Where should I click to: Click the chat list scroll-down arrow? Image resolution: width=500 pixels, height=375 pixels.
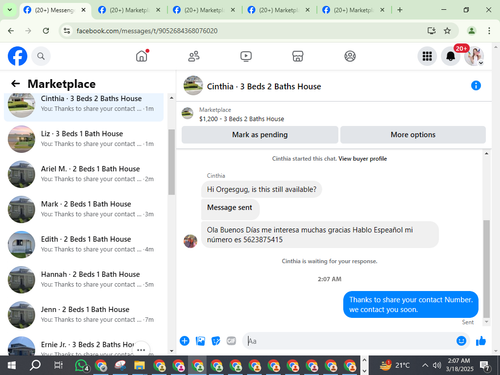pyautogui.click(x=171, y=351)
